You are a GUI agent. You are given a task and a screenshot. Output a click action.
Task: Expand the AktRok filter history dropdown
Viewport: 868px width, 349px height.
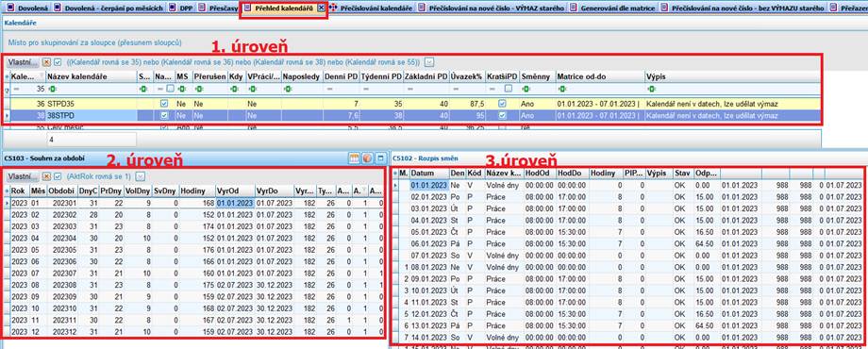(140, 175)
